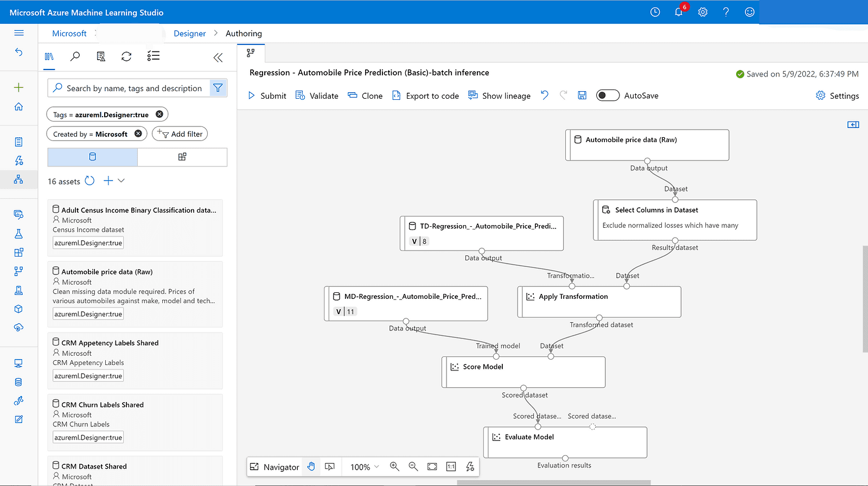
Task: Refresh the 16 assets list
Action: (x=90, y=181)
